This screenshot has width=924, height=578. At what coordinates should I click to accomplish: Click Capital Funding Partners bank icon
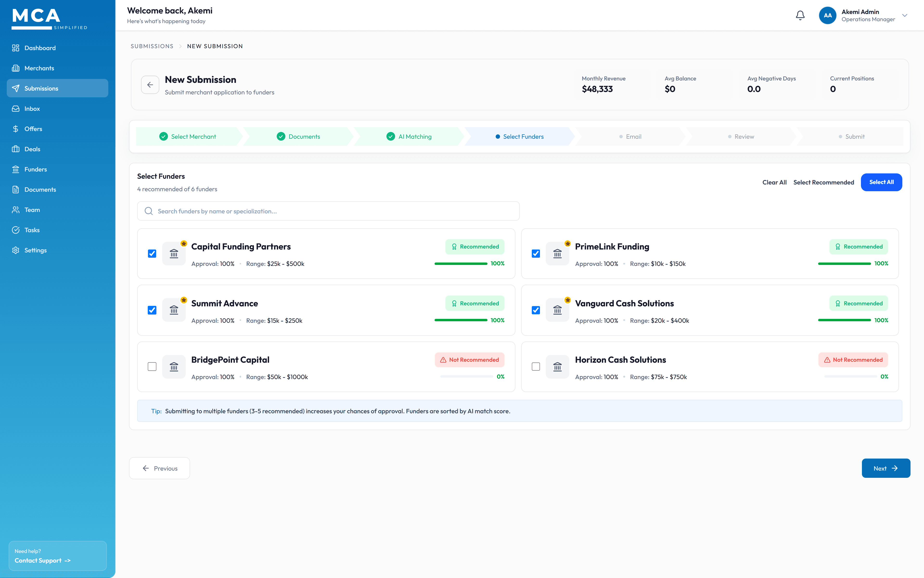[174, 253]
